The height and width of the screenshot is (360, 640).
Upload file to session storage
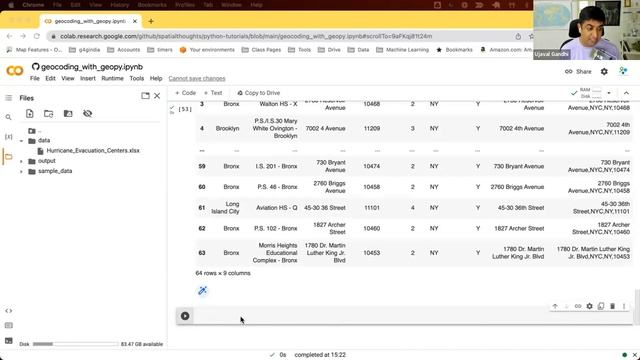pyautogui.click(x=29, y=113)
